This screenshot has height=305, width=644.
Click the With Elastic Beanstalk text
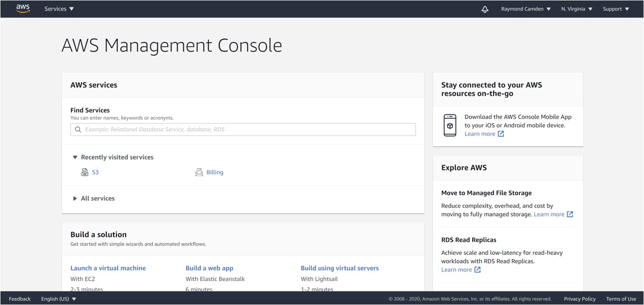click(x=215, y=279)
